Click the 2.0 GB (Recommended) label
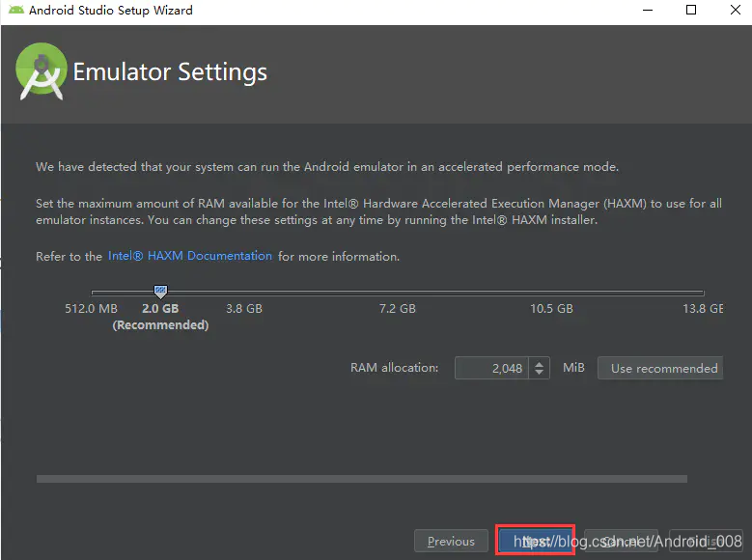Image resolution: width=752 pixels, height=560 pixels. (160, 317)
